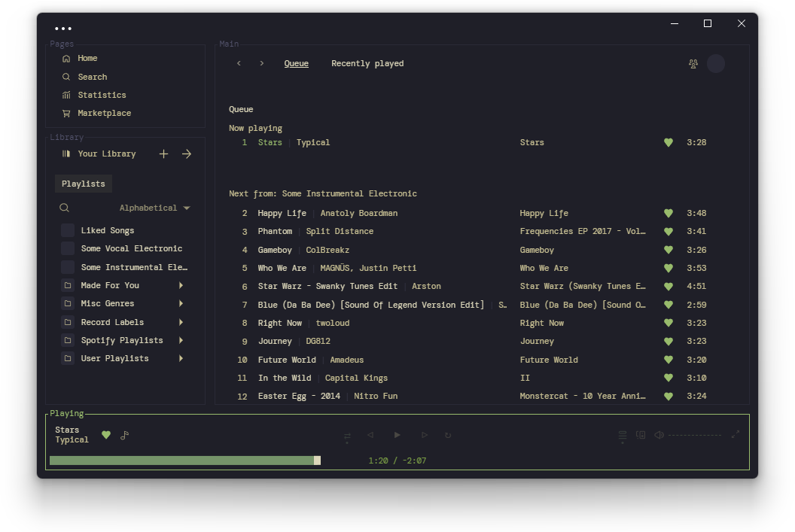
Task: Open artist Anatoly Boardman
Action: tap(359, 213)
